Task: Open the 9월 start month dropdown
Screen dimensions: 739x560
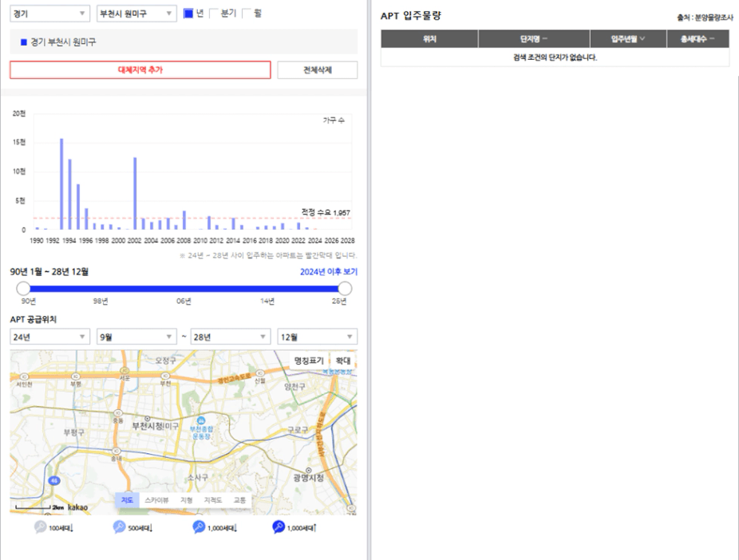Action: pyautogui.click(x=136, y=337)
